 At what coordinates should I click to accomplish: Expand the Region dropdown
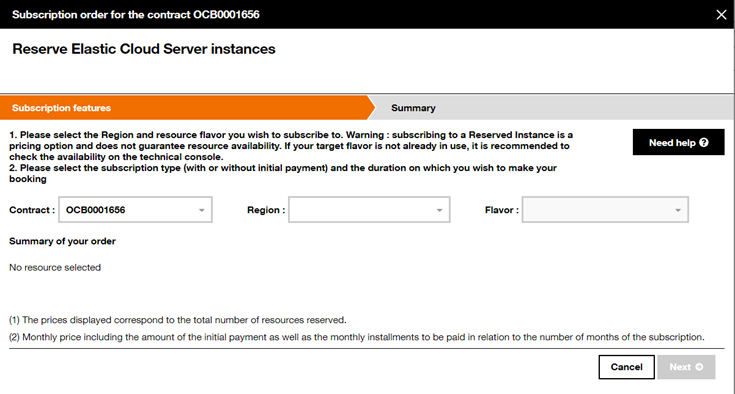[x=369, y=209]
